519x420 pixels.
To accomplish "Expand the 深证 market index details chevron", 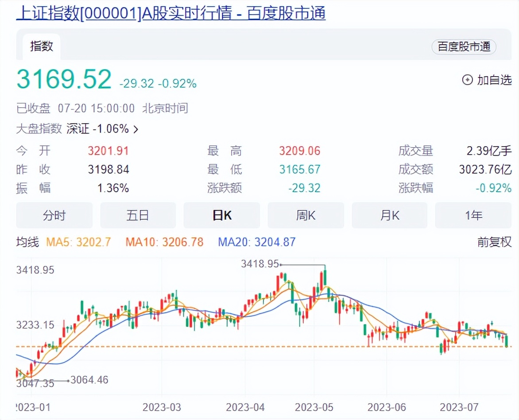I will (x=136, y=128).
